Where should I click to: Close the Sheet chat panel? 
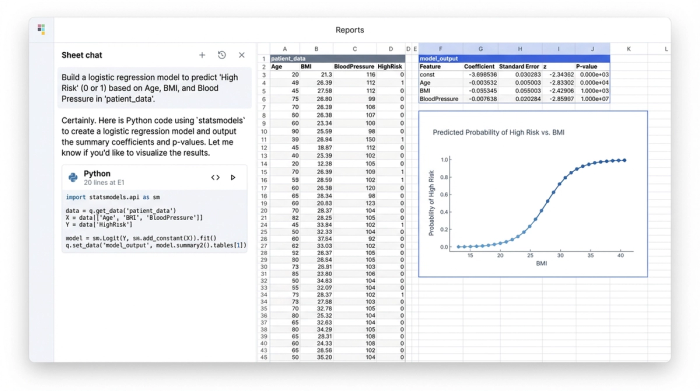(x=242, y=55)
